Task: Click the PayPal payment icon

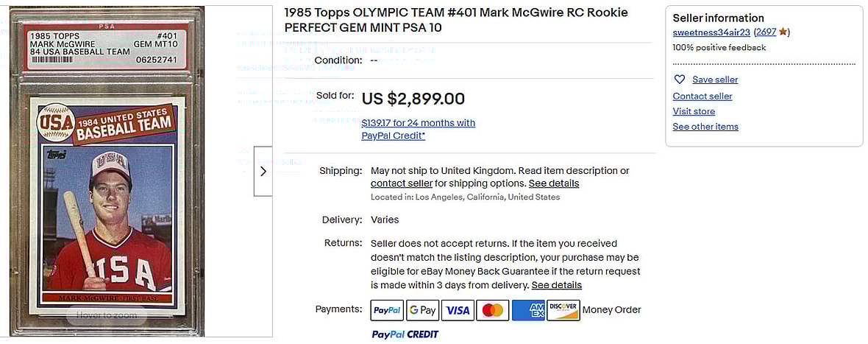Action: pos(387,310)
